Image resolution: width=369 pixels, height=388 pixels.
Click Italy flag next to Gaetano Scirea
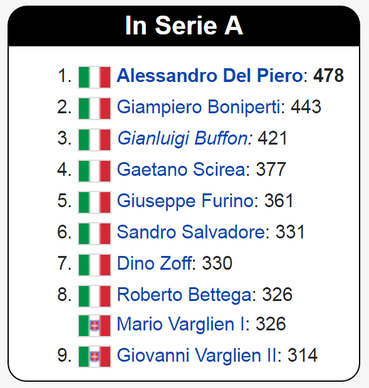[94, 171]
